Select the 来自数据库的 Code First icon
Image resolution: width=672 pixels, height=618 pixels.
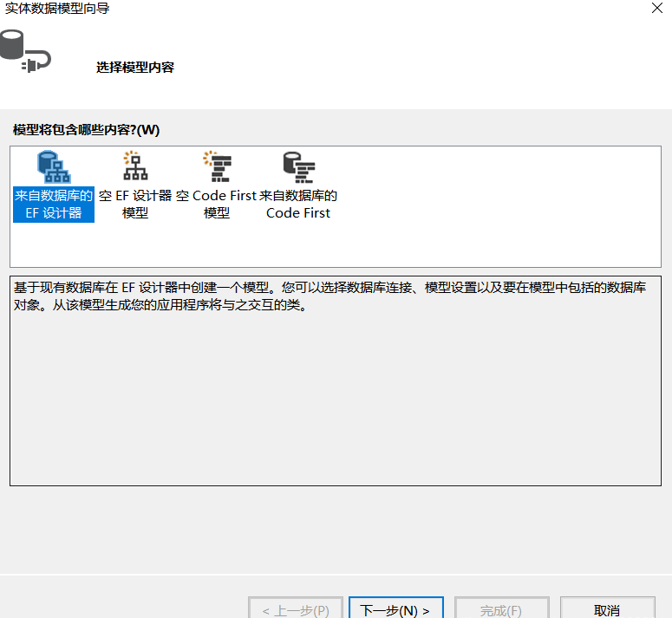click(x=298, y=167)
